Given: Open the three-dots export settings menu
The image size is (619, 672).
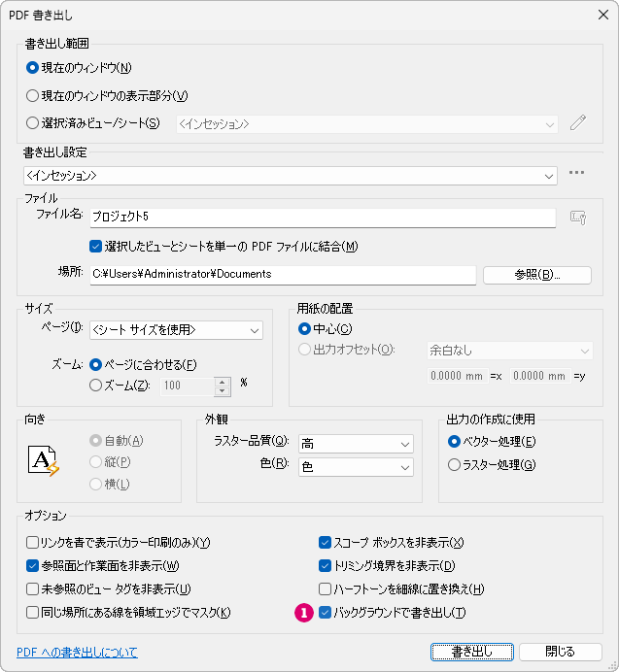Looking at the screenshot, I should (577, 174).
